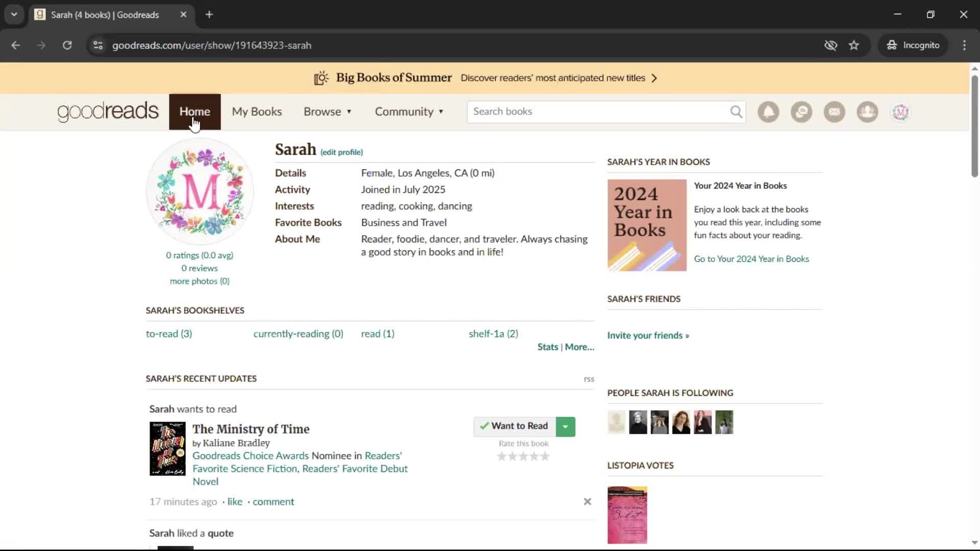Open the Listopia pink book cover
Image resolution: width=980 pixels, height=551 pixels.
coord(627,515)
